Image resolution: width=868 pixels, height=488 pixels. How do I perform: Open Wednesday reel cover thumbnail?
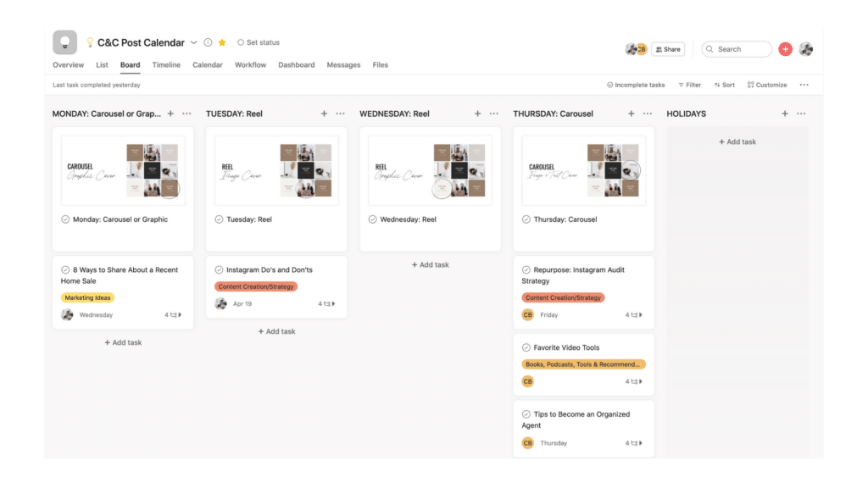point(430,170)
